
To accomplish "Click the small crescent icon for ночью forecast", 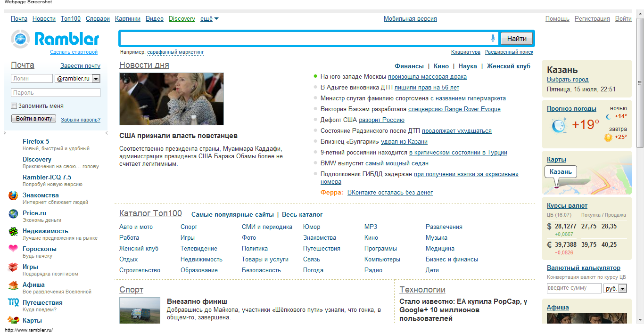I will [609, 116].
